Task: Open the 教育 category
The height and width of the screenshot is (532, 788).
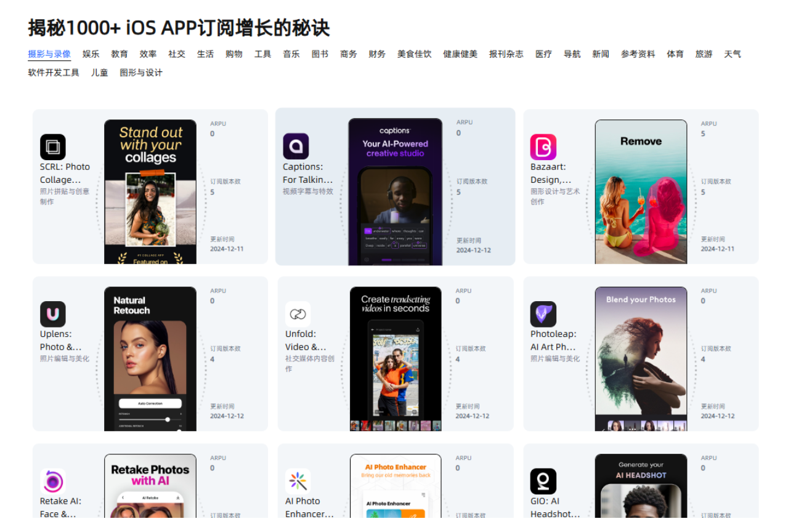Action: click(120, 54)
